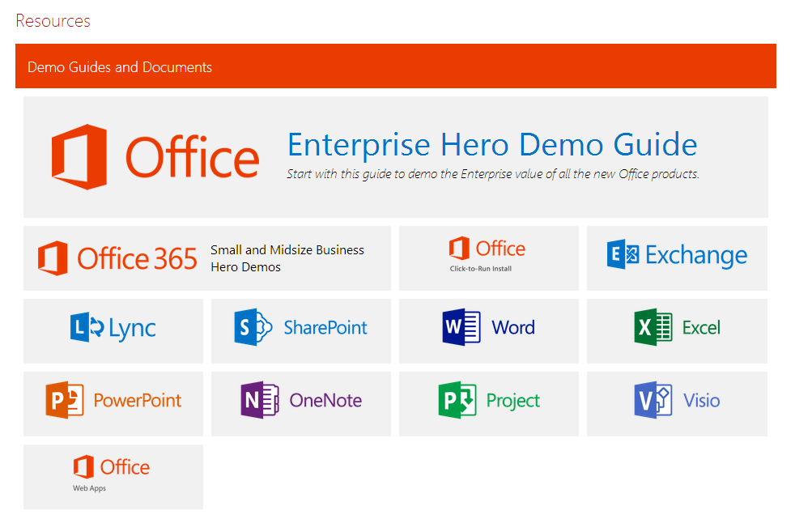Open the Enterprise Hero Demo Guide title link
795x532 pixels.
(492, 144)
